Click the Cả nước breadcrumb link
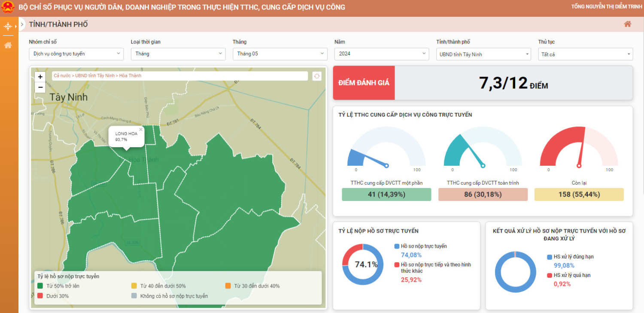Screen dimensions: 644x313 coord(62,76)
